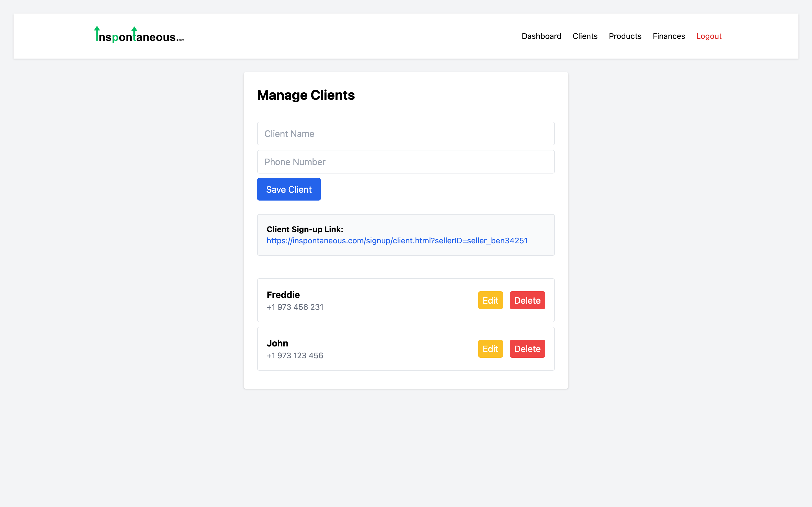812x507 pixels.
Task: Open the Dashboard nav link
Action: (x=541, y=36)
